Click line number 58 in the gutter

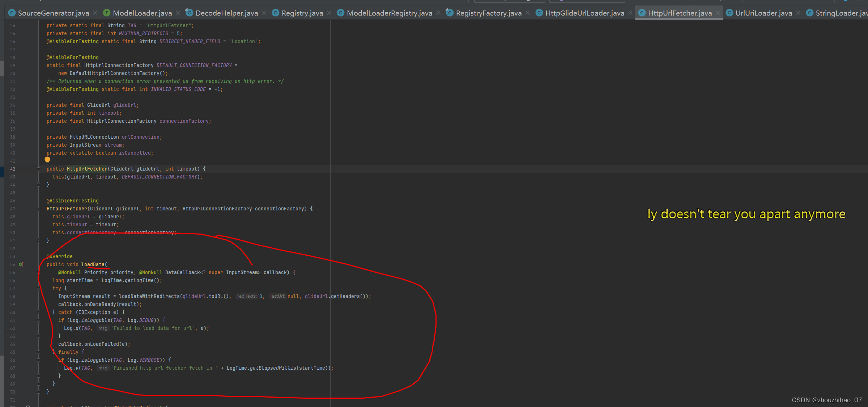pos(13,296)
